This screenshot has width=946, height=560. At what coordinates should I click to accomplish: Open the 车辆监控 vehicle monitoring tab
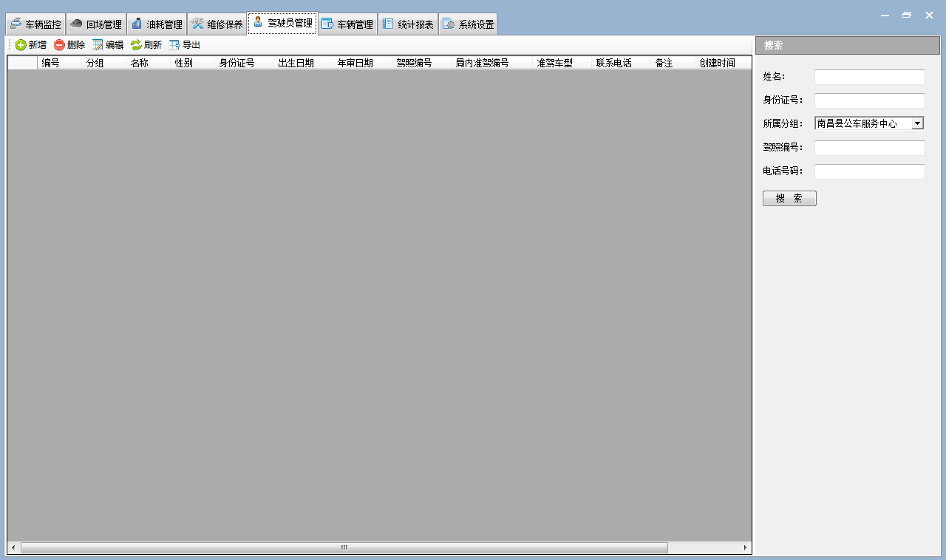tap(35, 24)
